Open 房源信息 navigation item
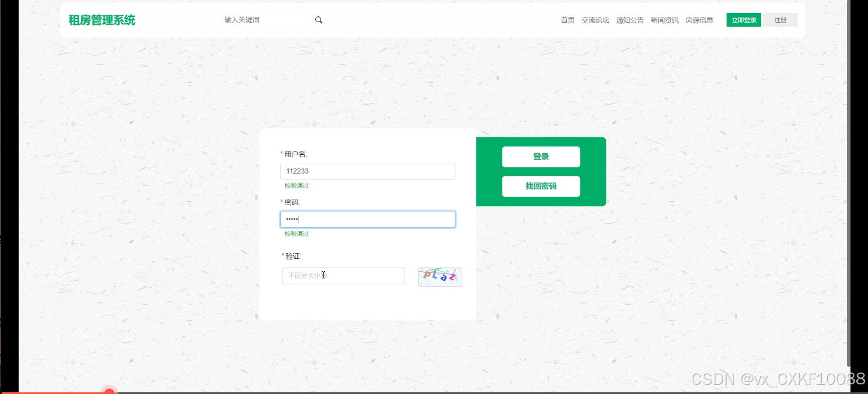868x394 pixels. click(x=699, y=20)
